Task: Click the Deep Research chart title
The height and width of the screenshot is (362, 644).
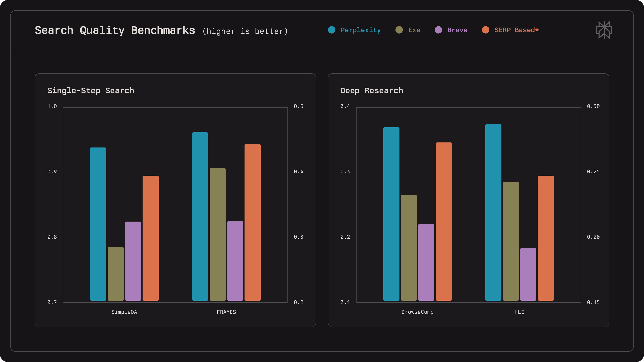Action: [x=371, y=90]
